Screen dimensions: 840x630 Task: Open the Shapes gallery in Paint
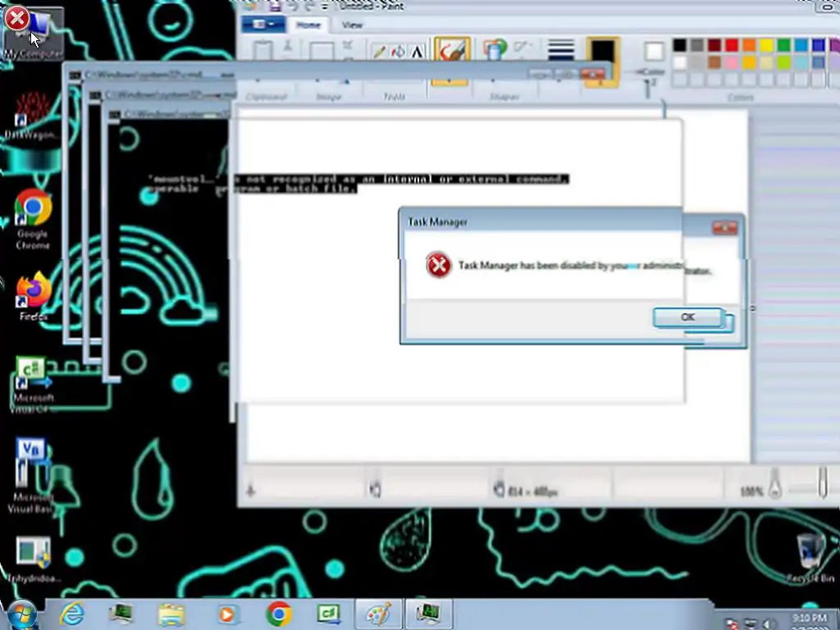[495, 49]
